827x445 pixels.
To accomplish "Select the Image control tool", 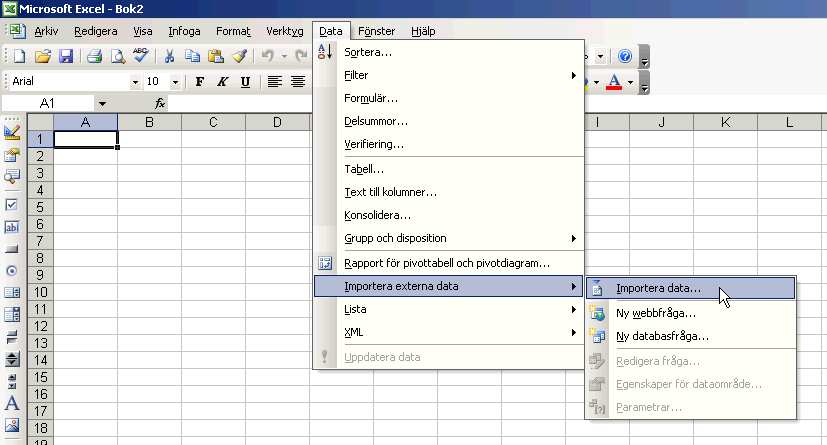I will 12,425.
